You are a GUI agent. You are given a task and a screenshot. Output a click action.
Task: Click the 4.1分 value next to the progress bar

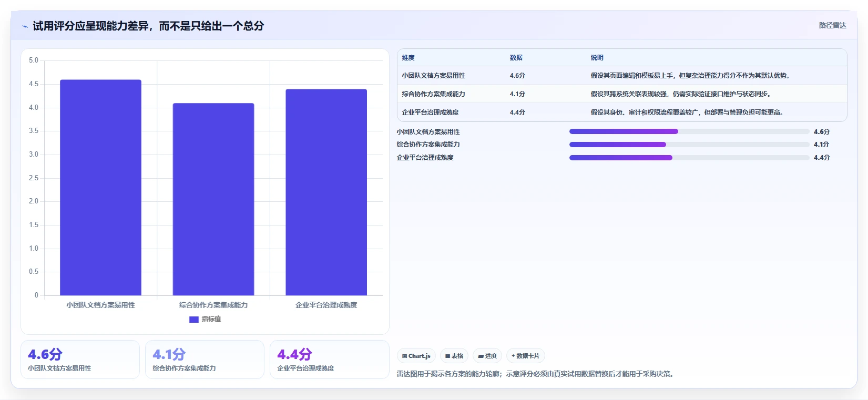pos(822,145)
